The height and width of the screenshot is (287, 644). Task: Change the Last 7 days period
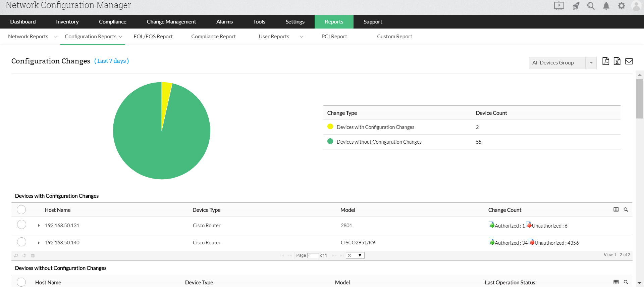click(111, 61)
